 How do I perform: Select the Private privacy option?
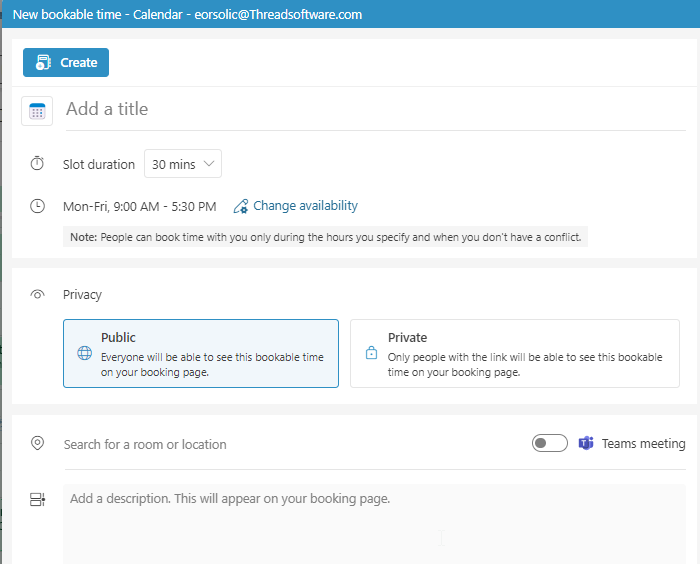[515, 353]
